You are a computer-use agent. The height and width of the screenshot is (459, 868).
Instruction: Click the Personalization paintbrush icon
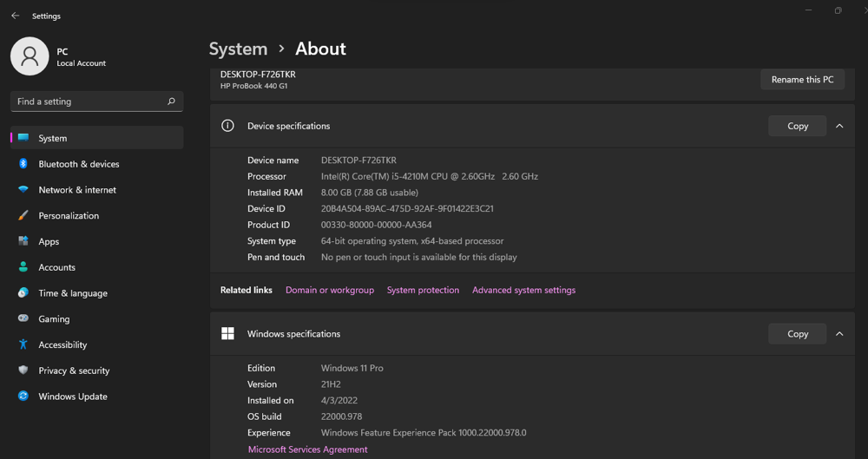pyautogui.click(x=23, y=215)
